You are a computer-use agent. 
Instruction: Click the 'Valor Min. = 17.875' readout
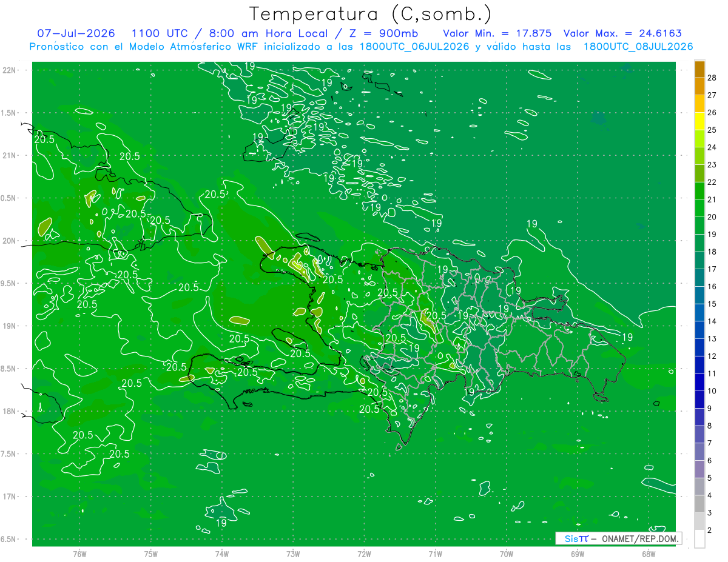[496, 33]
